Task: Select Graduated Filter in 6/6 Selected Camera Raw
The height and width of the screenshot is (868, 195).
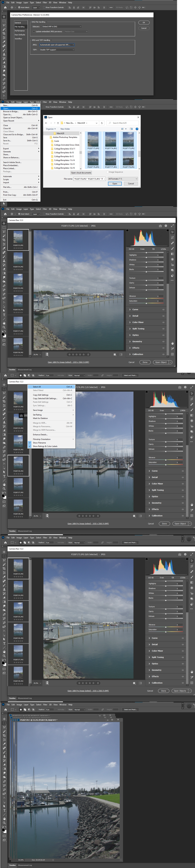Action: pyautogui.click(x=192, y=583)
